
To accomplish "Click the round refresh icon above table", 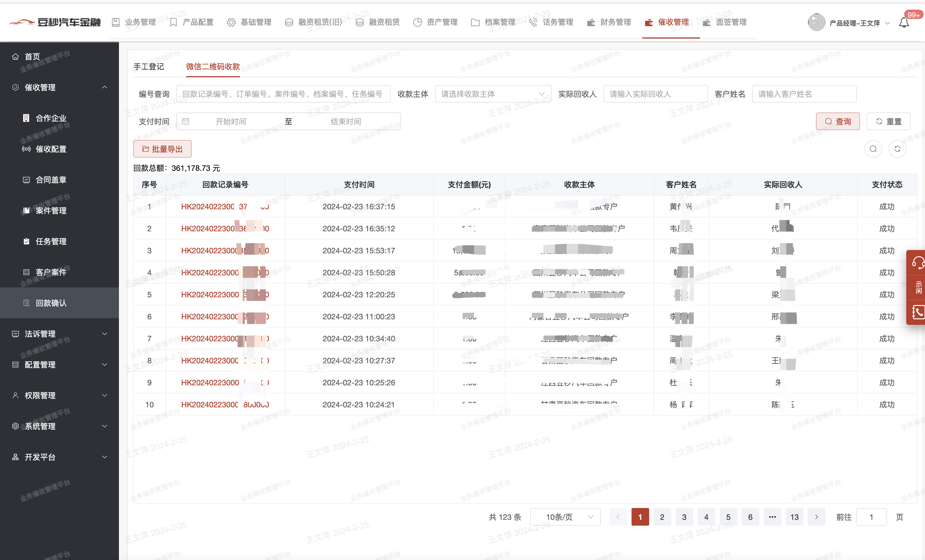I will (x=897, y=149).
